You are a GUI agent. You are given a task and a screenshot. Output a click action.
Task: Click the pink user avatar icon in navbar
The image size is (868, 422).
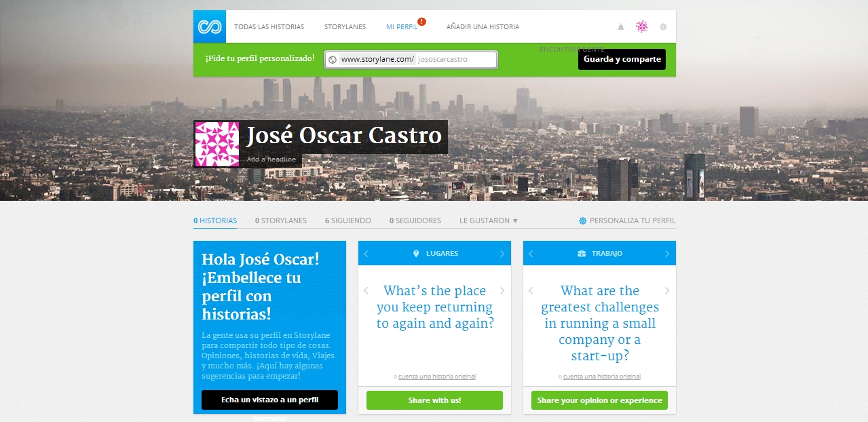point(641,27)
